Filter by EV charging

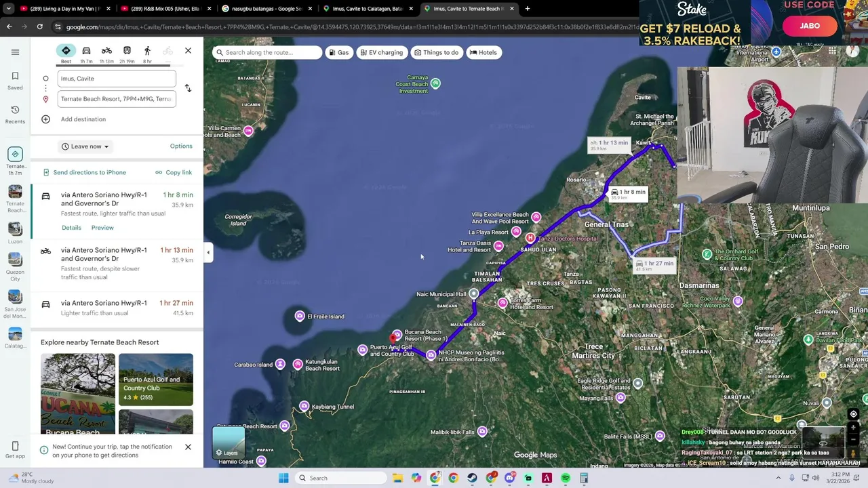pos(380,52)
